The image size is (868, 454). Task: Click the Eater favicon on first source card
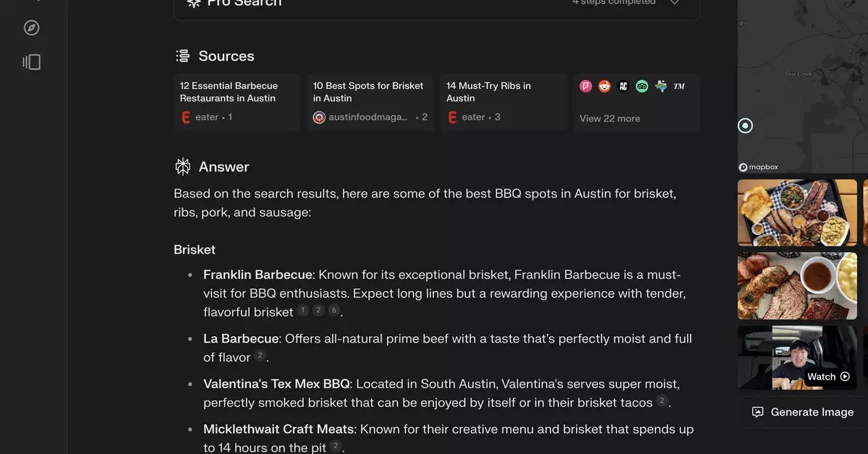point(186,116)
